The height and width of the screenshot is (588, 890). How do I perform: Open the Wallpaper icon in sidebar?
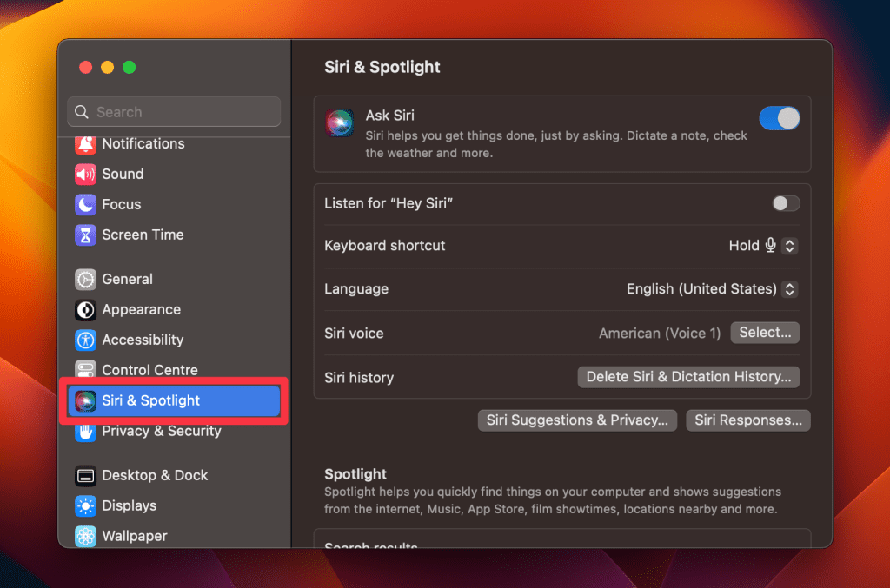click(85, 537)
